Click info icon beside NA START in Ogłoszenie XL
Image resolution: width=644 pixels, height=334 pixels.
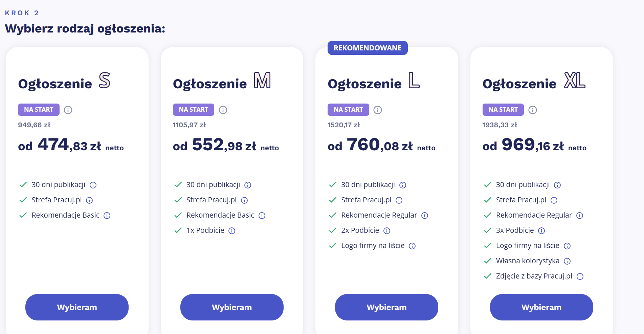[533, 110]
